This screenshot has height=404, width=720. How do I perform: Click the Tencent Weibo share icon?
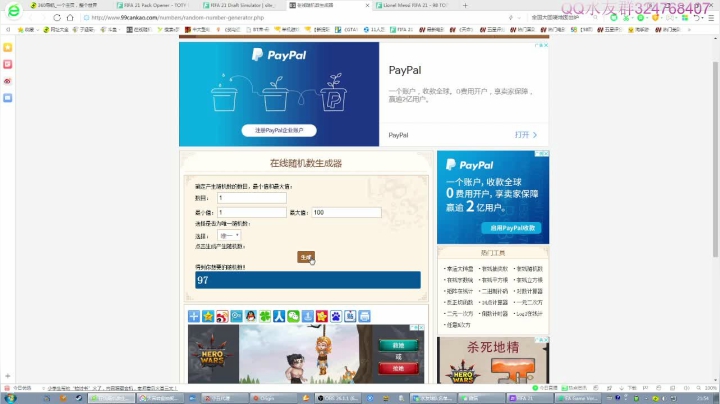tap(236, 316)
